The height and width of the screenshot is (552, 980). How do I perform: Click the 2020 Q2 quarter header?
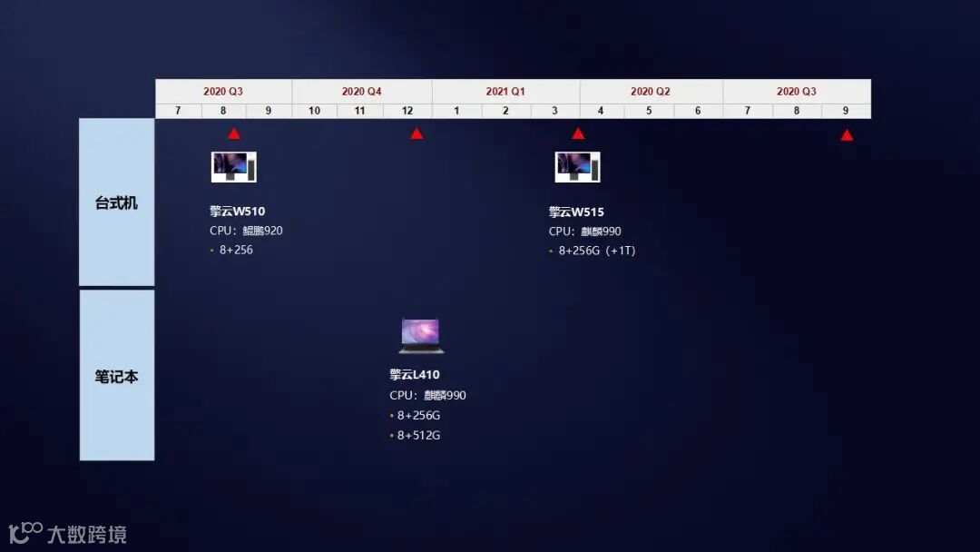(651, 92)
